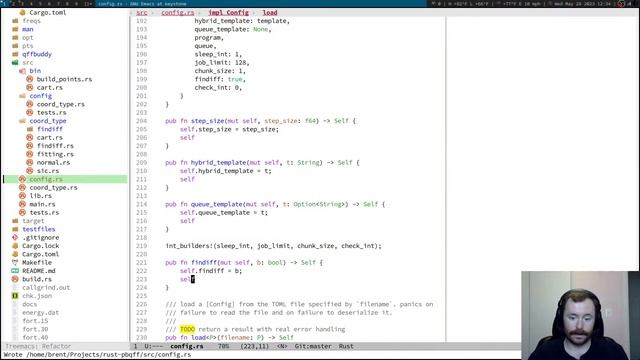Image resolution: width=640 pixels, height=360 pixels.
Task: Click the 70% position indicator
Action: [x=223, y=346]
